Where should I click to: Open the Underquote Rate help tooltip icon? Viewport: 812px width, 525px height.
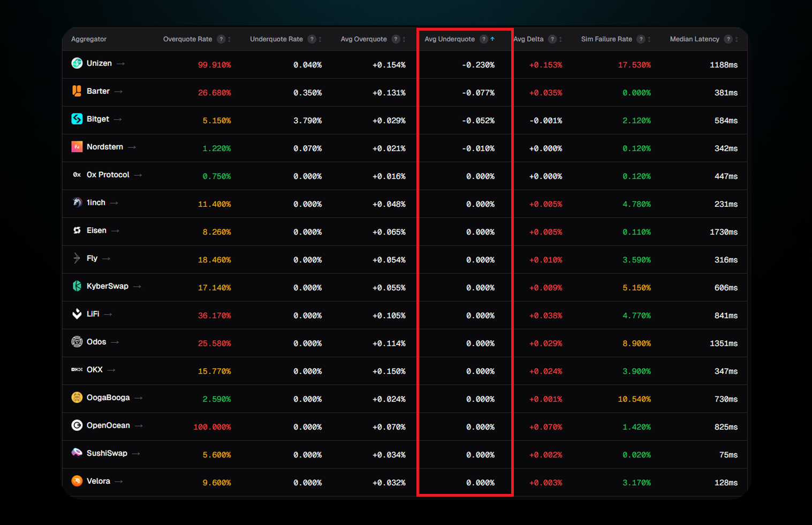(x=312, y=39)
